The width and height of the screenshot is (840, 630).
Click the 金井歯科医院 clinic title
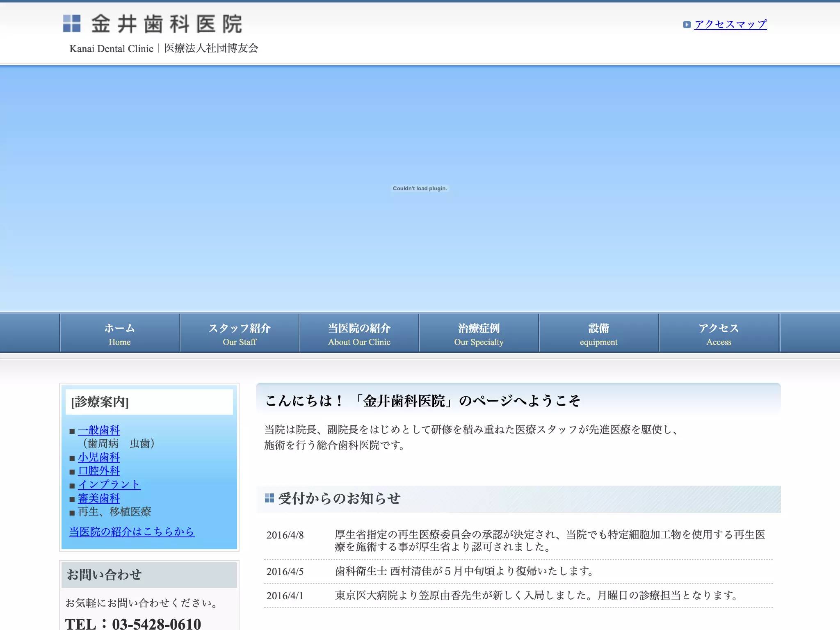[x=167, y=24]
